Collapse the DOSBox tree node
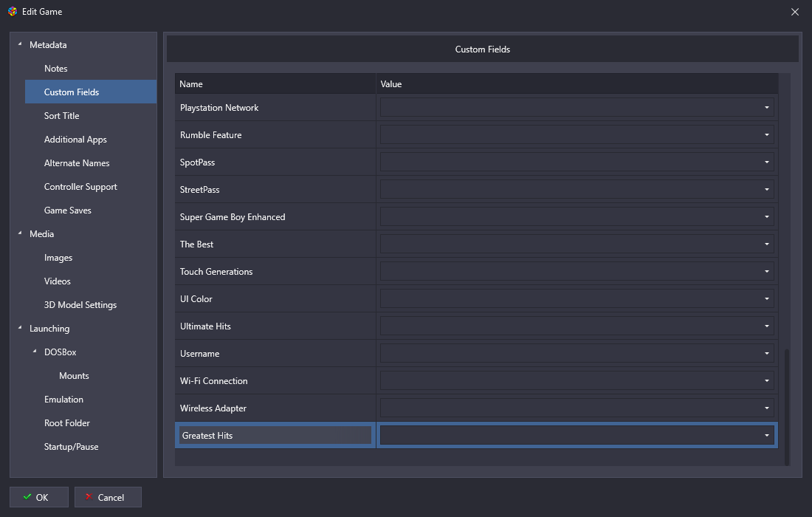The width and height of the screenshot is (812, 517). (x=35, y=352)
